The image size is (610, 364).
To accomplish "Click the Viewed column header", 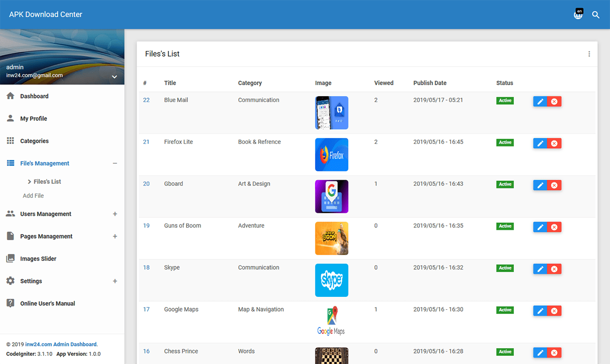I will pyautogui.click(x=384, y=83).
